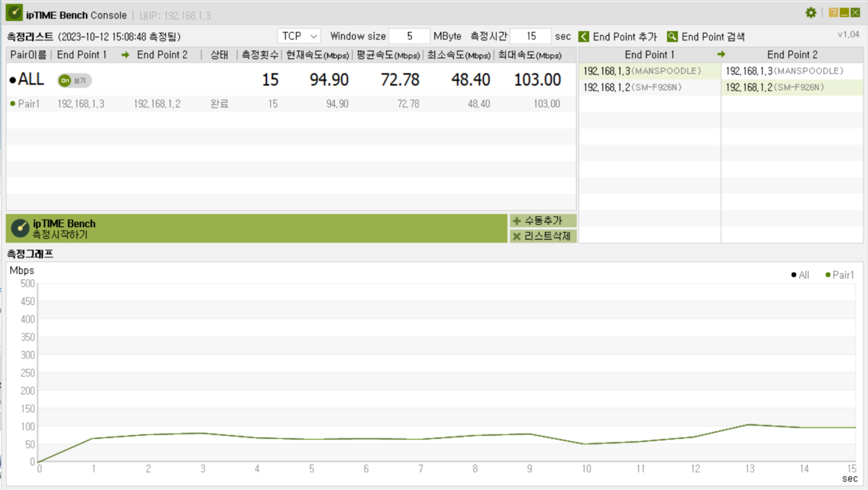Click the End Point 검색 magnifier icon

(672, 37)
